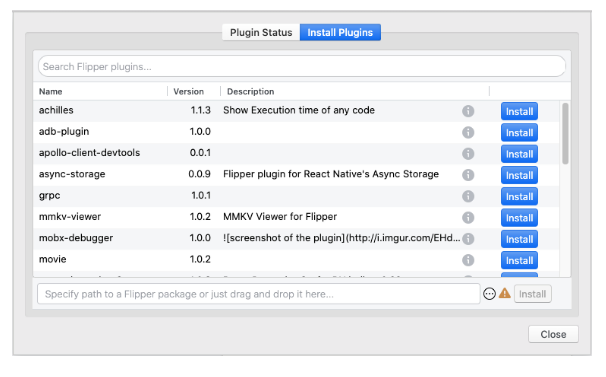Image resolution: width=606 pixels, height=377 pixels.
Task: View info icon for movie plugin
Action: (468, 260)
